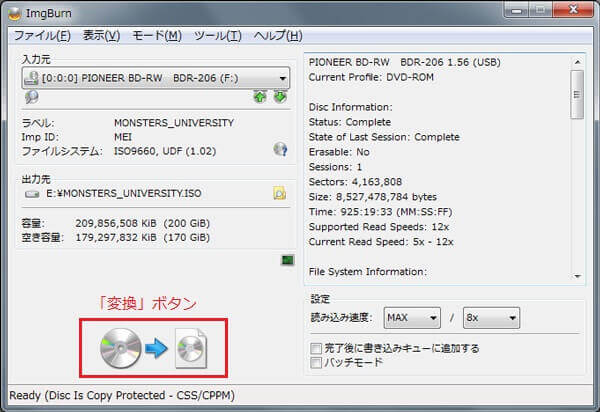Click the State of Last Session: Complete line
This screenshot has width=600, height=412.
coord(384,137)
